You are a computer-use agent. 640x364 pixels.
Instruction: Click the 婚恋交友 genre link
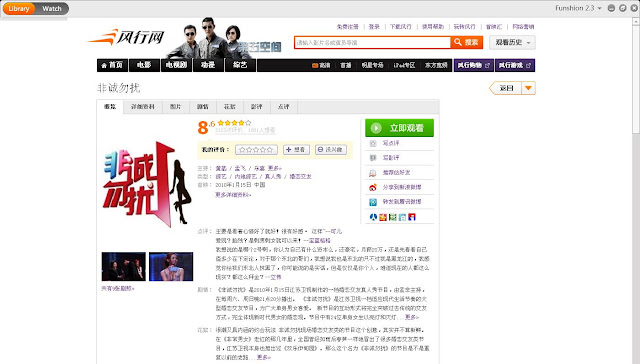300,176
